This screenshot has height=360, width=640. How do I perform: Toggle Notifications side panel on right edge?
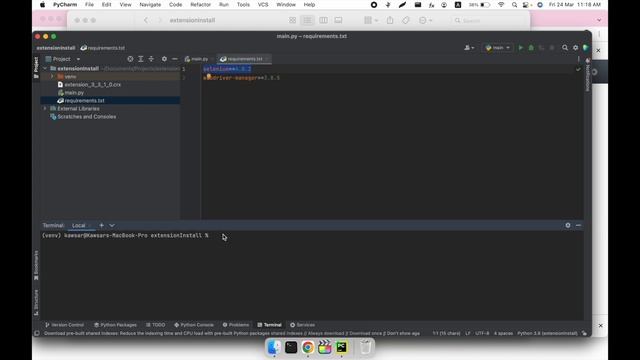pos(588,75)
